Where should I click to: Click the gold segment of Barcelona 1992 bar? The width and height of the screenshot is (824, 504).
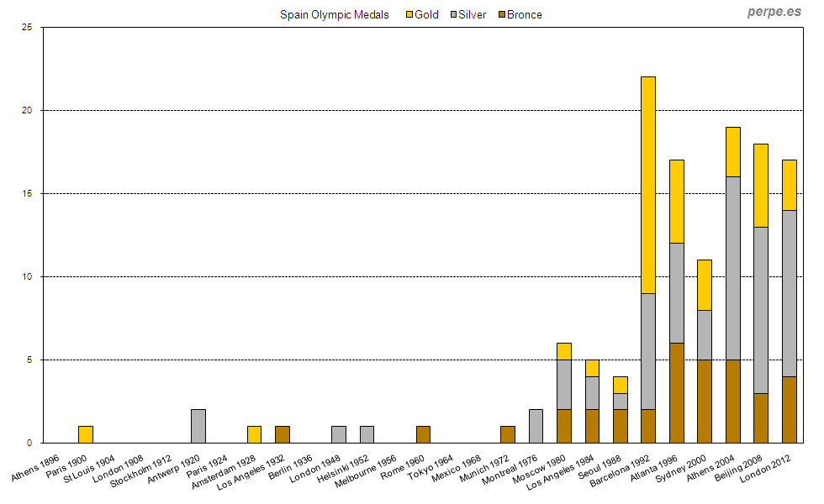tap(648, 185)
